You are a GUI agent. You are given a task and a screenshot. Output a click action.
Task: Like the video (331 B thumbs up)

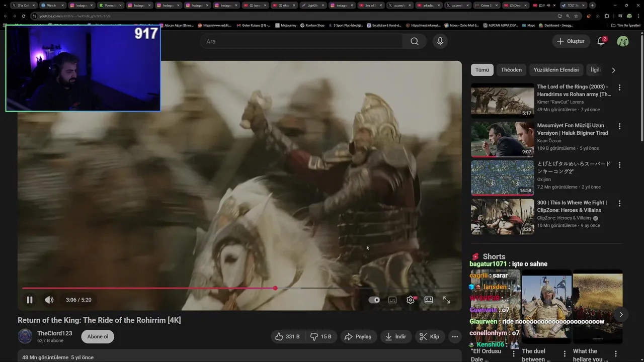click(287, 337)
